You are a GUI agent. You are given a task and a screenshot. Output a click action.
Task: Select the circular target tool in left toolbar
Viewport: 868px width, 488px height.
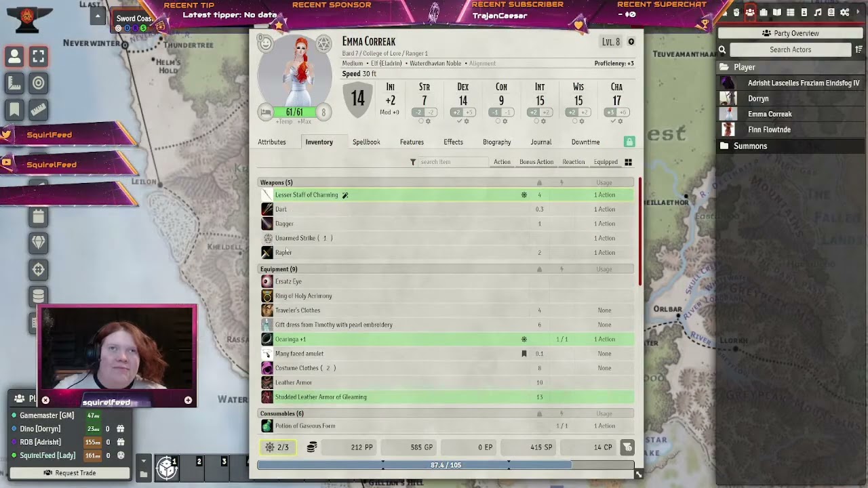tap(39, 83)
